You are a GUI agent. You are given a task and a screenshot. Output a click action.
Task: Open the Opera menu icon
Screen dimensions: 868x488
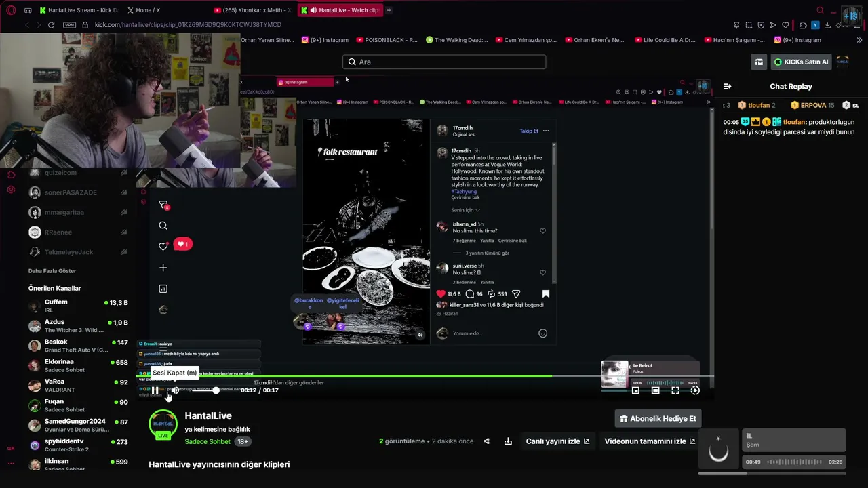click(x=11, y=10)
